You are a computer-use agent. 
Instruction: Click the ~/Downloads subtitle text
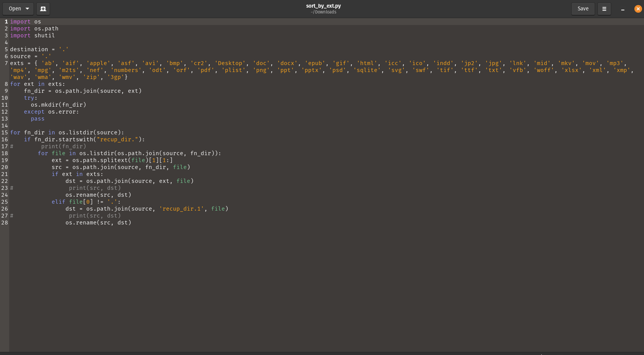point(324,12)
